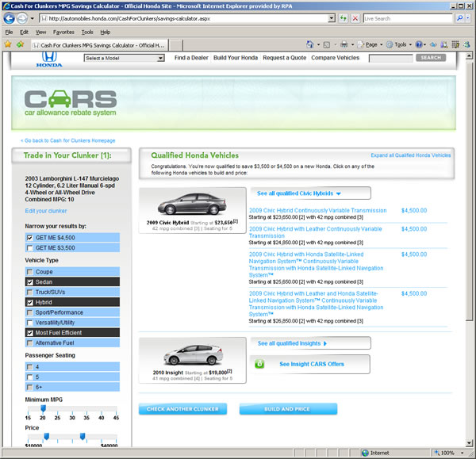
Task: Click the Home icon in command bar
Action: (x=309, y=45)
